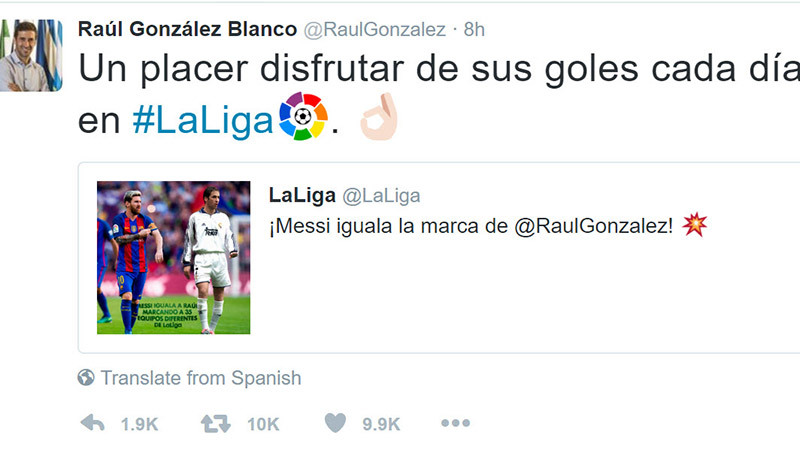Open Raúl González Blanco's profile picture

[31, 56]
